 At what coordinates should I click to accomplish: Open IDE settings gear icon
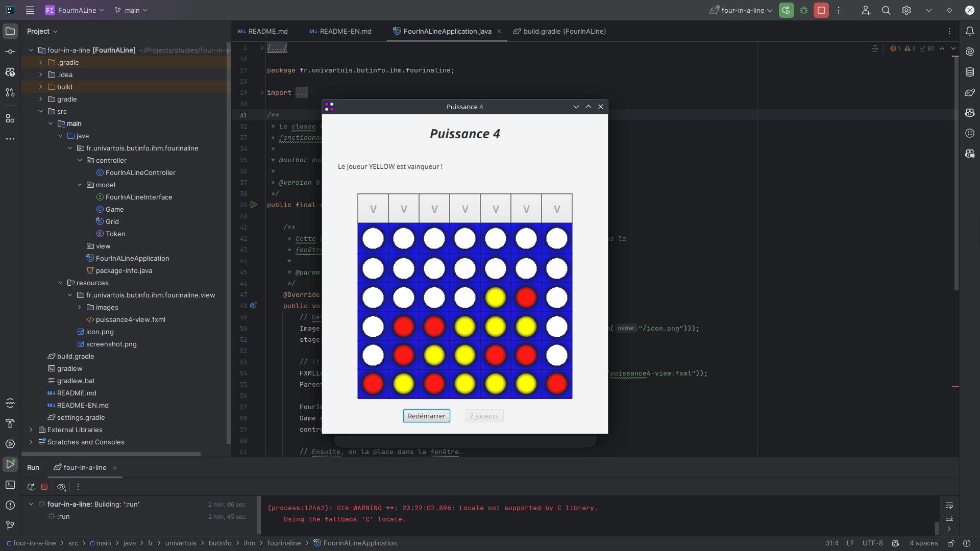click(x=906, y=10)
